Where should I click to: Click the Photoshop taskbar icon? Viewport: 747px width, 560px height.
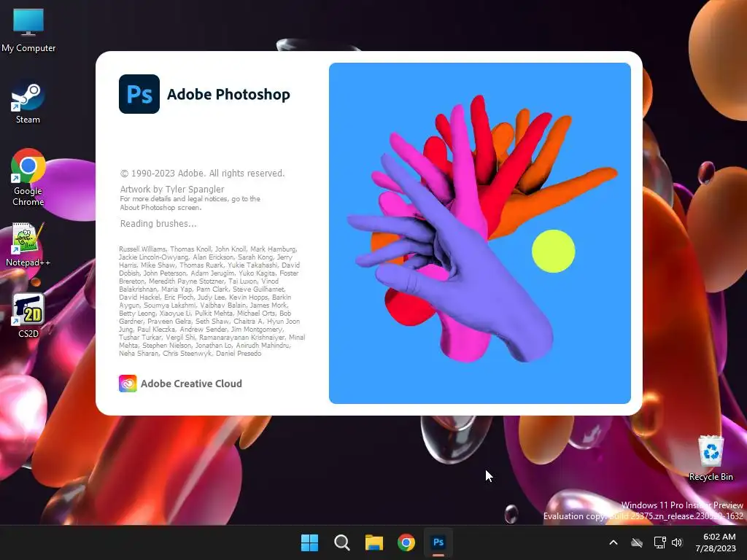[438, 542]
